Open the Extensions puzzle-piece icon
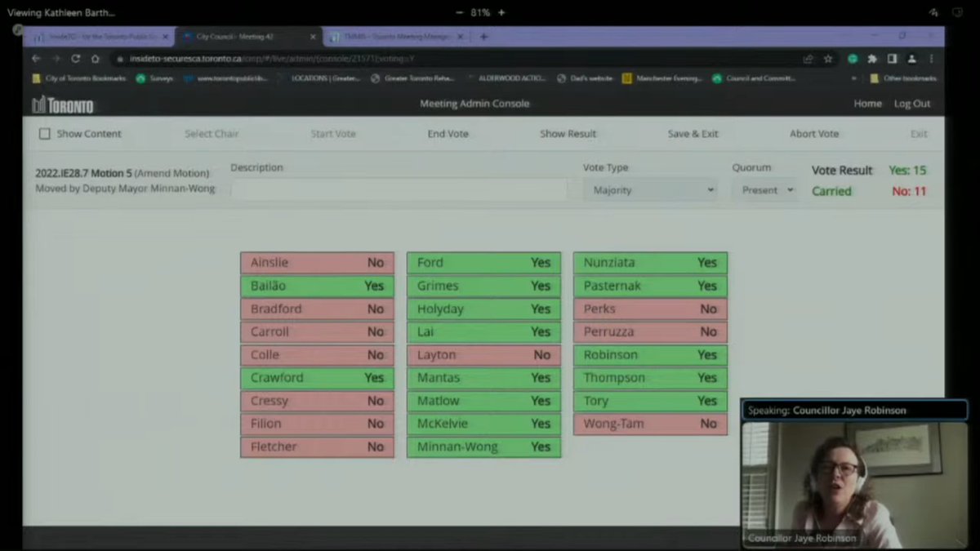Screen dimensions: 980x551 pos(872,59)
